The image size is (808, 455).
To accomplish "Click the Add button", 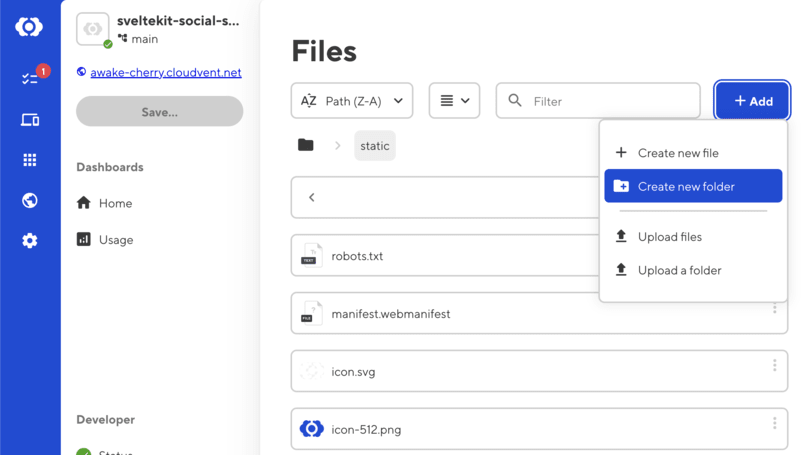I will click(752, 101).
